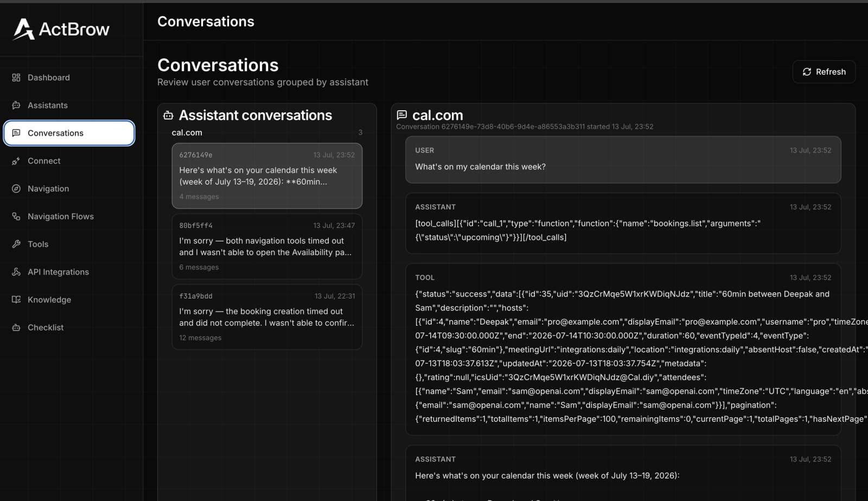Click the ASSISTANT tool_calls message
This screenshot has height=501, width=868.
pyautogui.click(x=623, y=223)
